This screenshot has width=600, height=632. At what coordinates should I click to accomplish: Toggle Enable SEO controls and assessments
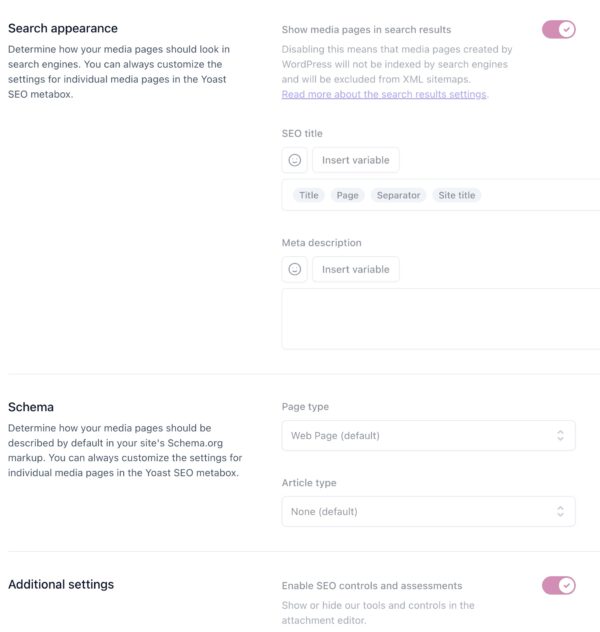tap(558, 585)
